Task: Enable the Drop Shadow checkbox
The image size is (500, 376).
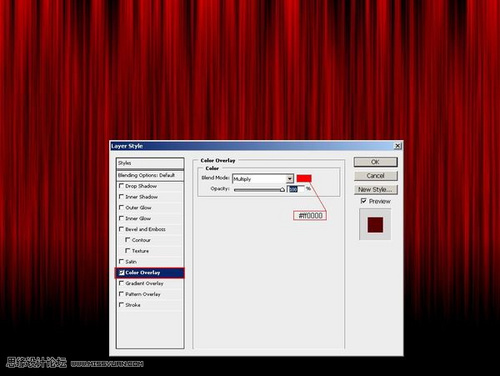Action: point(121,186)
